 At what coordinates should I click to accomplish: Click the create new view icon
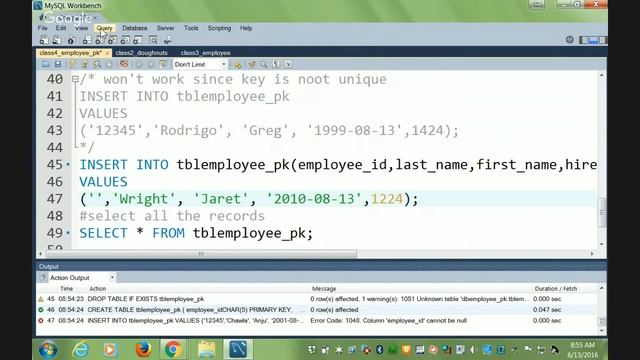coord(112,40)
